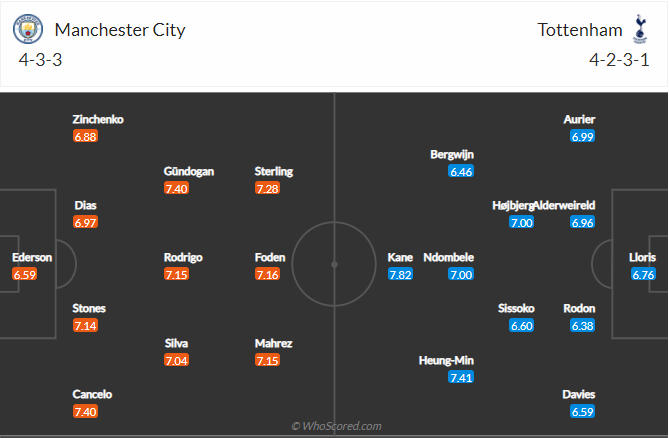Screen dimensions: 669x438
Task: Click Sterling's 7.28 rating badge
Action: 267,188
